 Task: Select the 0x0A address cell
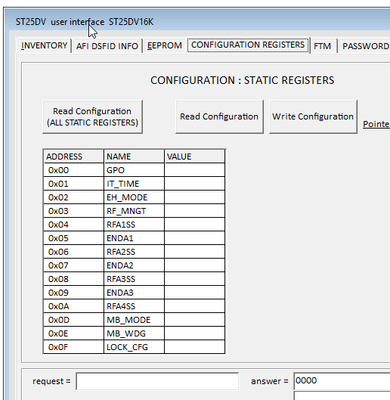[x=73, y=306]
